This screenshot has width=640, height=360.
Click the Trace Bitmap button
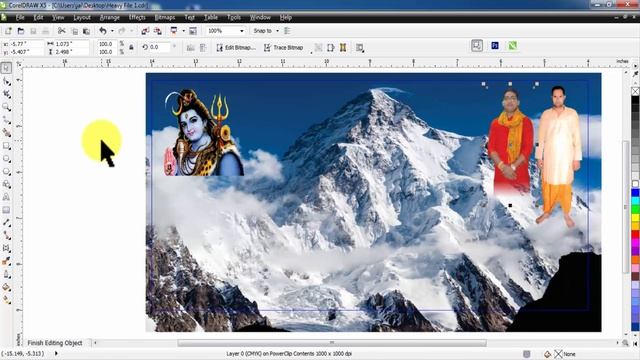[x=283, y=48]
